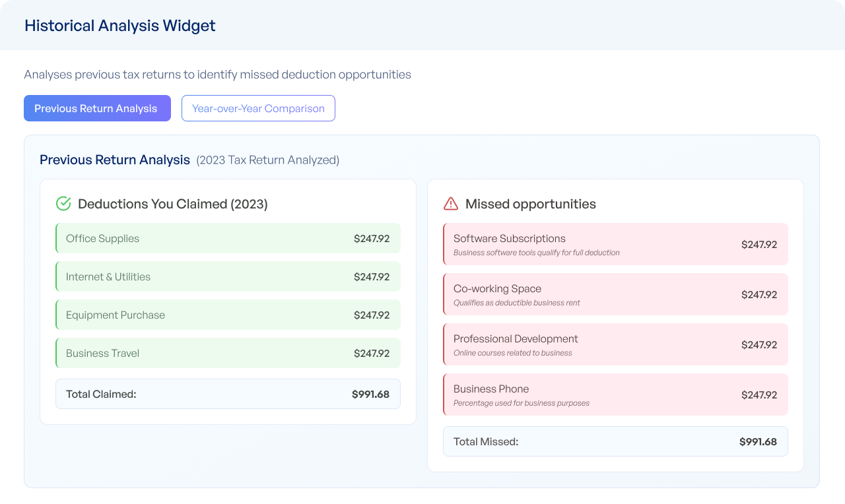Select the Internet & Utilities row
The width and height of the screenshot is (845, 504).
[x=228, y=277]
